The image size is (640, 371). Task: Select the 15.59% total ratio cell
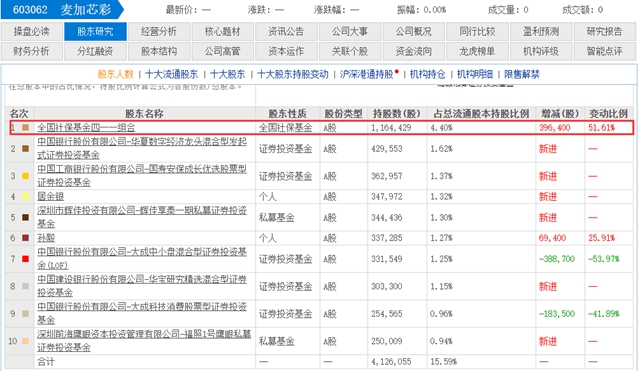444,362
